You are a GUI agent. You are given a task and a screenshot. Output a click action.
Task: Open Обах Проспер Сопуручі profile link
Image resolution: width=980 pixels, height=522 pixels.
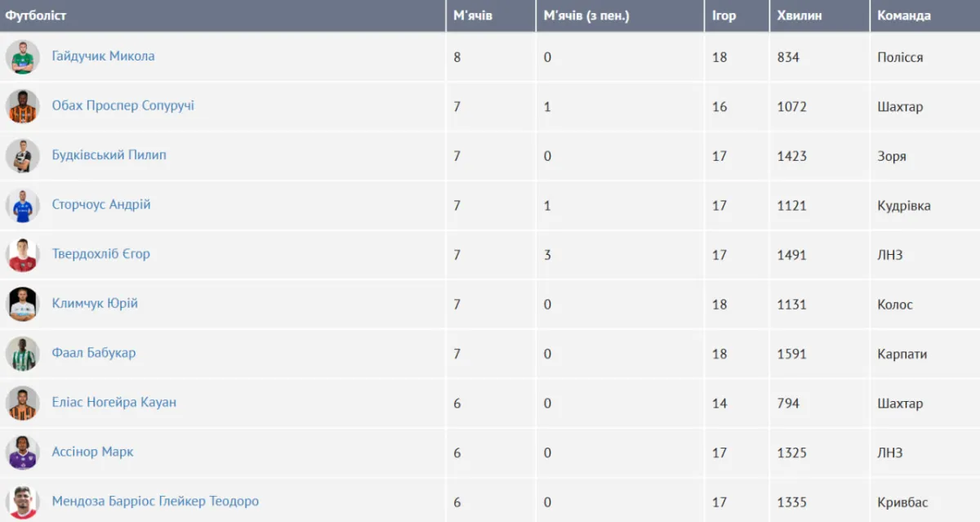pos(122,105)
